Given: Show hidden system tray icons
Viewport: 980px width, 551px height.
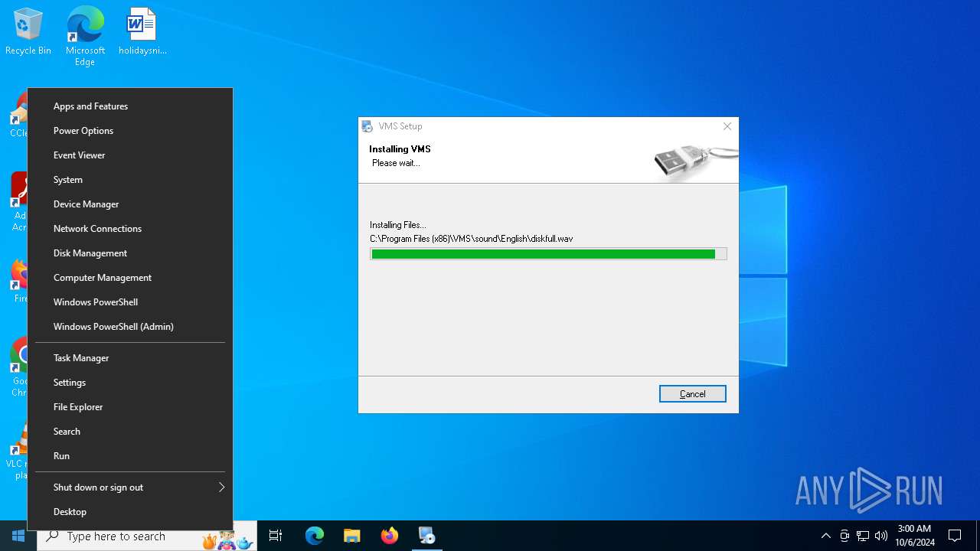Looking at the screenshot, I should 825,536.
